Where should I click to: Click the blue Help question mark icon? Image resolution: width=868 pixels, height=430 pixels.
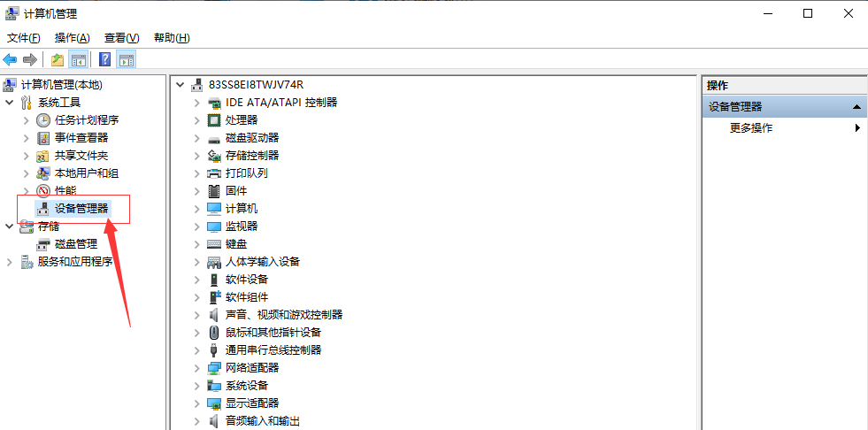pyautogui.click(x=105, y=59)
